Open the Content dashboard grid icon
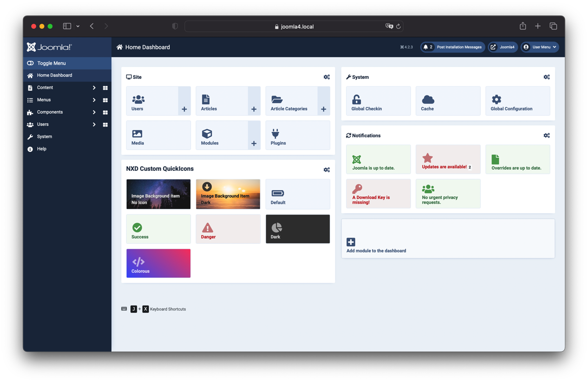Viewport: 588px width, 382px height. pyautogui.click(x=105, y=88)
